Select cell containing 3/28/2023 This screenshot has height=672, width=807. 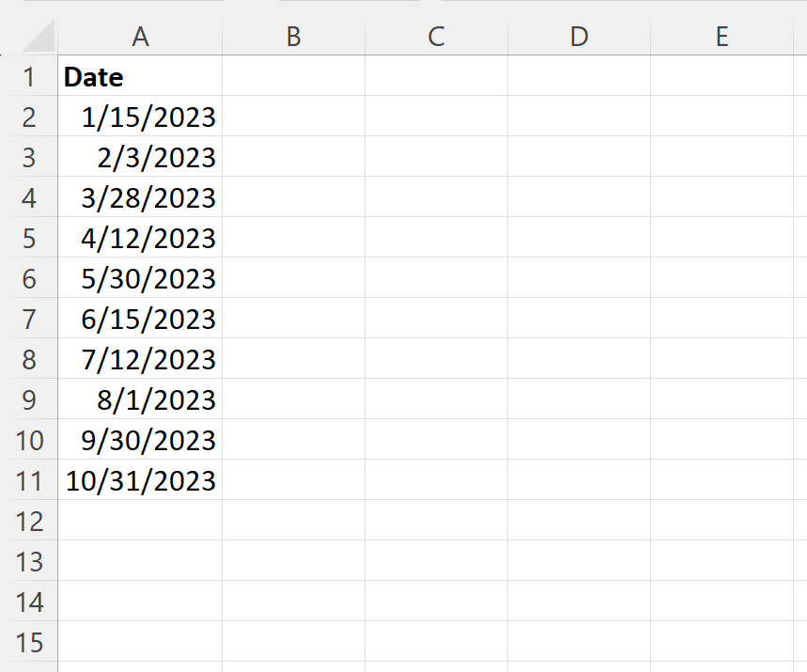140,197
